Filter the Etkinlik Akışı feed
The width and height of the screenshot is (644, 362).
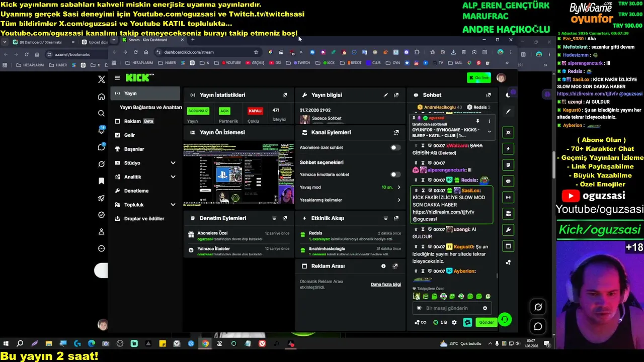click(385, 218)
